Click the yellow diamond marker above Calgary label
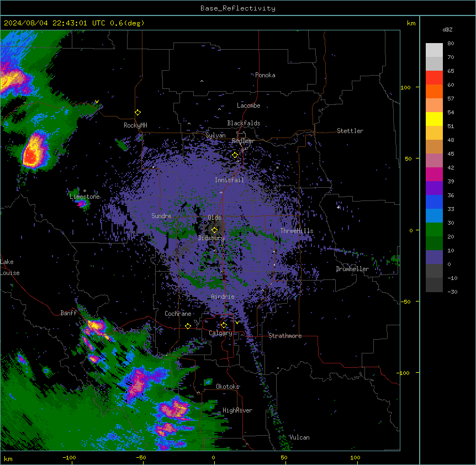Screen dimensions: 476x465 [224, 325]
